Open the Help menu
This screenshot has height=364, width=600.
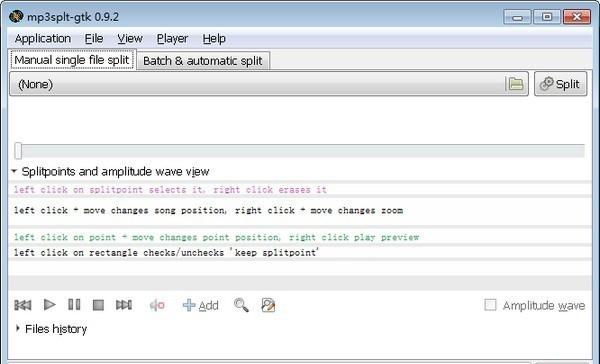coord(214,39)
